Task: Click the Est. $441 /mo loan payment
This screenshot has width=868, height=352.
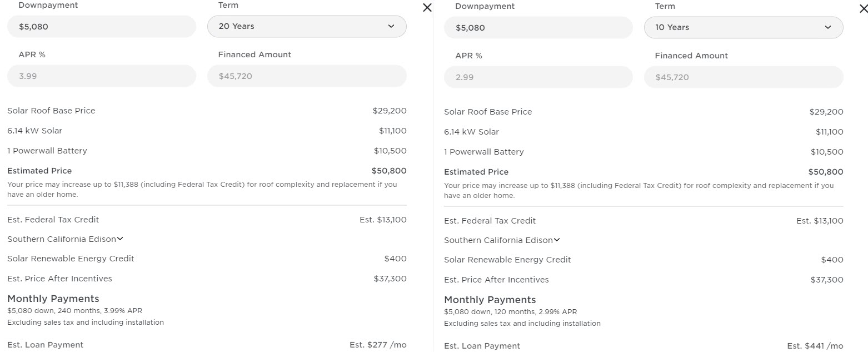Action: 815,346
